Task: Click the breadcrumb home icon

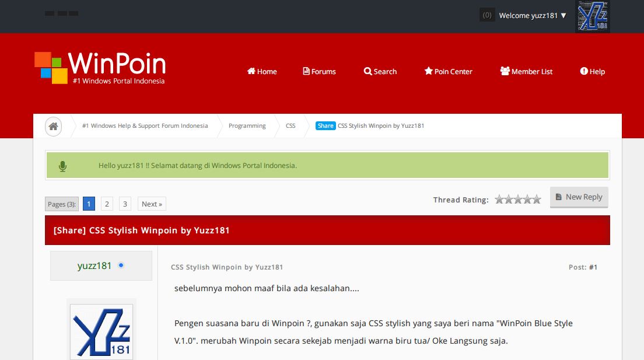Action: pyautogui.click(x=54, y=126)
